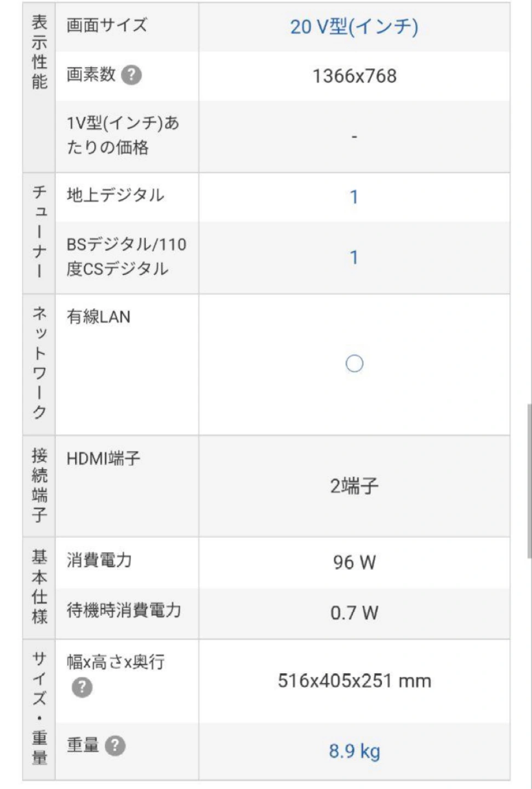Open the 20 V型(インチ) link
This screenshot has width=532, height=789.
[354, 26]
